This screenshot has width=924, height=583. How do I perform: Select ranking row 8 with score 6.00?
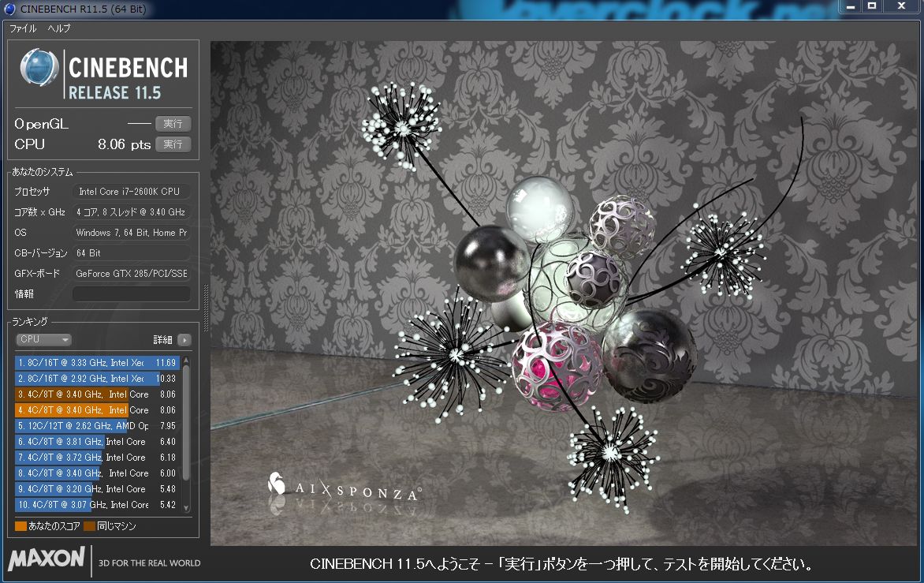pyautogui.click(x=97, y=473)
